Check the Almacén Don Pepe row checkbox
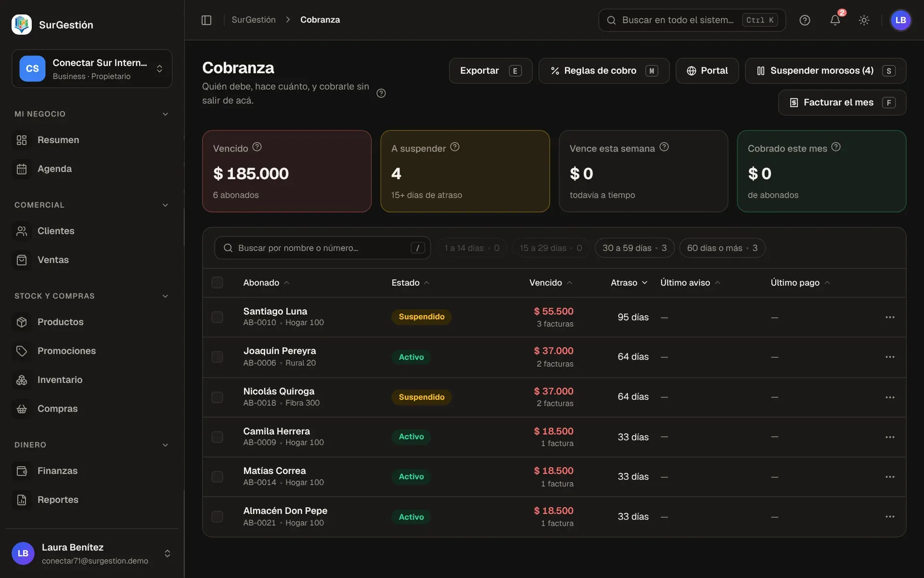 [x=218, y=517]
